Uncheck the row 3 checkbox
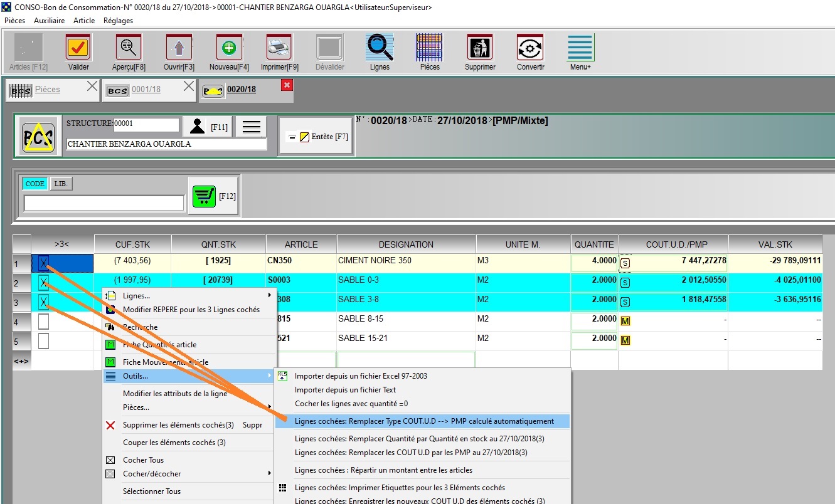This screenshot has width=835, height=504. click(x=43, y=302)
